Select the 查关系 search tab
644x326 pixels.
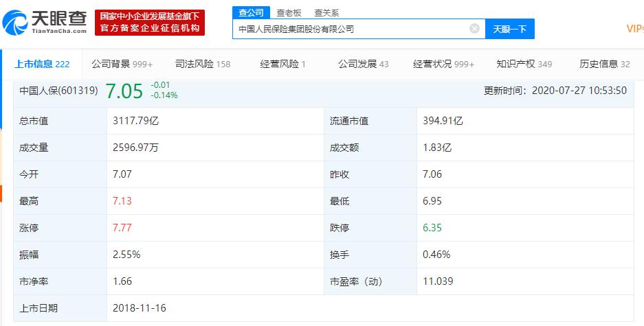coord(326,13)
